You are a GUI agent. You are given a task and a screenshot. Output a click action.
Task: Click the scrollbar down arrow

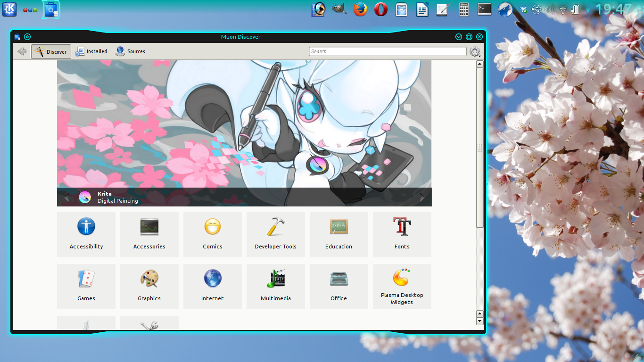pos(480,321)
